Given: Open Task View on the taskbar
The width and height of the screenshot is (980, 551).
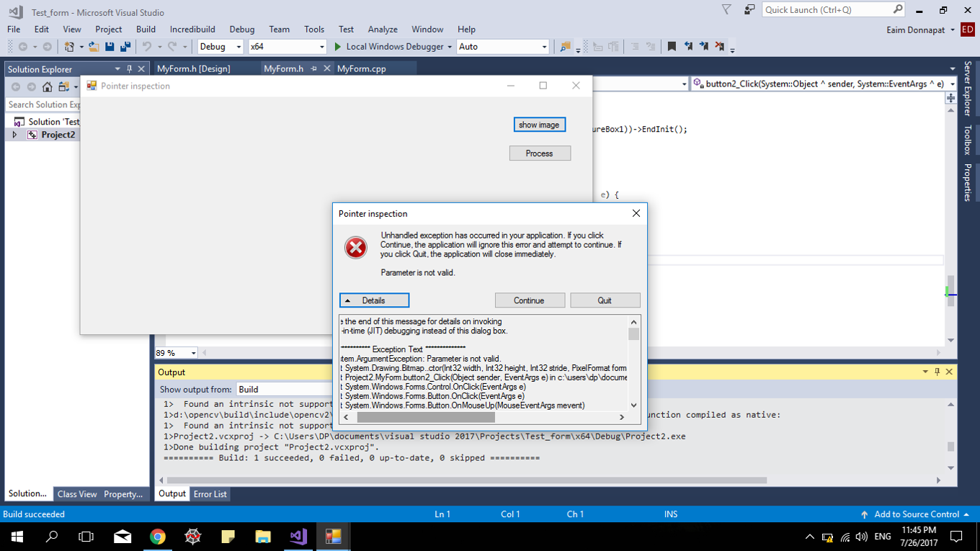Looking at the screenshot, I should (x=86, y=537).
